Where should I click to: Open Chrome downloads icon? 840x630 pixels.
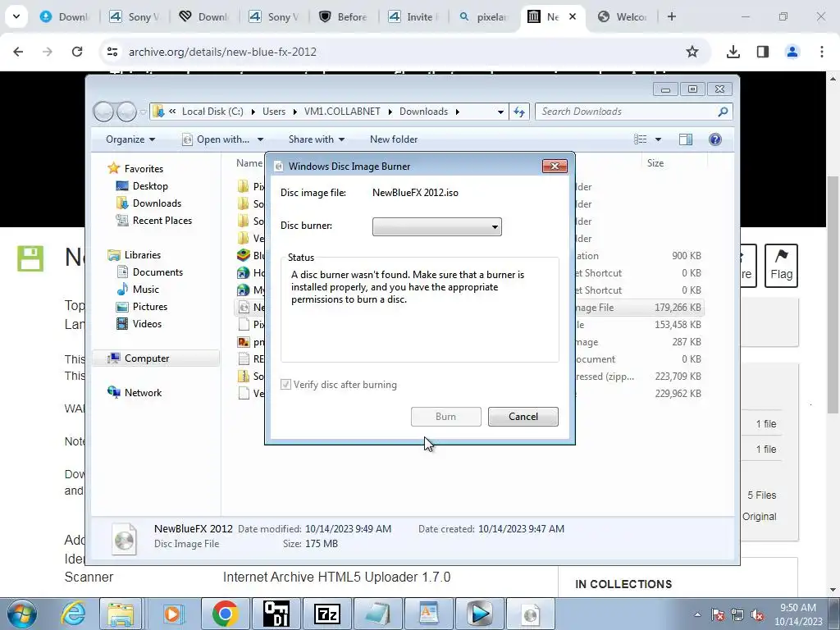click(x=733, y=52)
